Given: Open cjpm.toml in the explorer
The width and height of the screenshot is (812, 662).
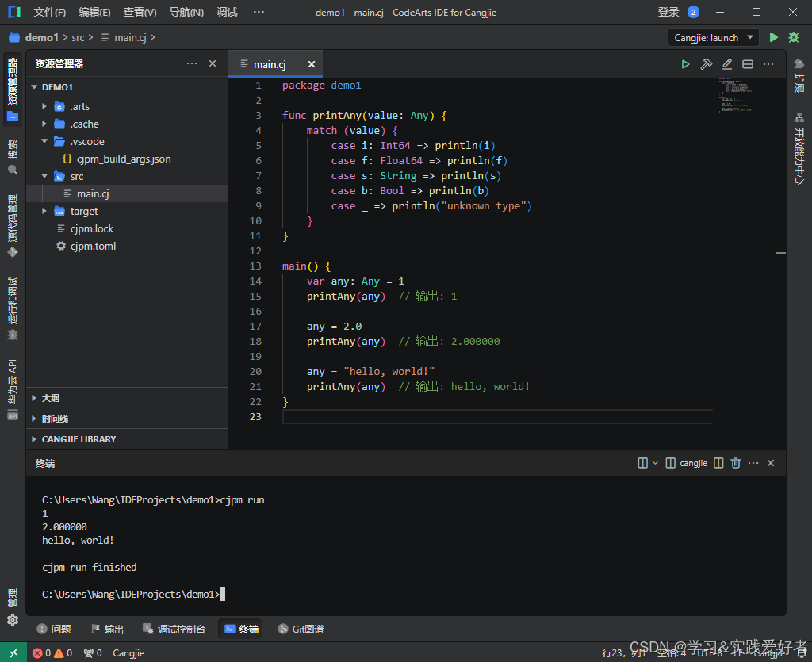Looking at the screenshot, I should pos(127,246).
